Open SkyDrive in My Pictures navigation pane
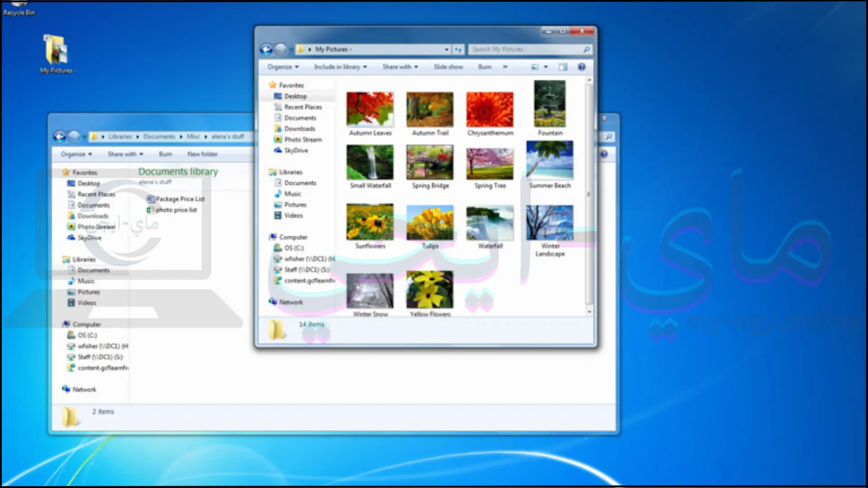This screenshot has height=488, width=868. (291, 150)
